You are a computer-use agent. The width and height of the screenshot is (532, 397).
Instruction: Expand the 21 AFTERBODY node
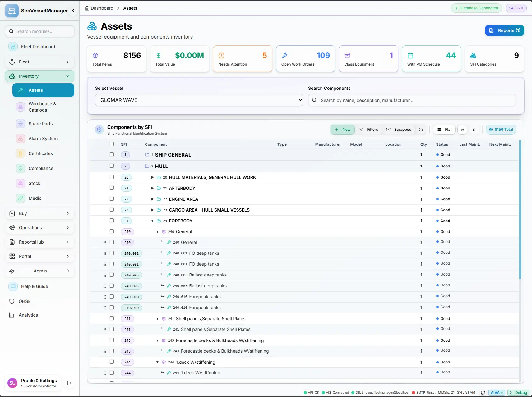click(x=152, y=188)
